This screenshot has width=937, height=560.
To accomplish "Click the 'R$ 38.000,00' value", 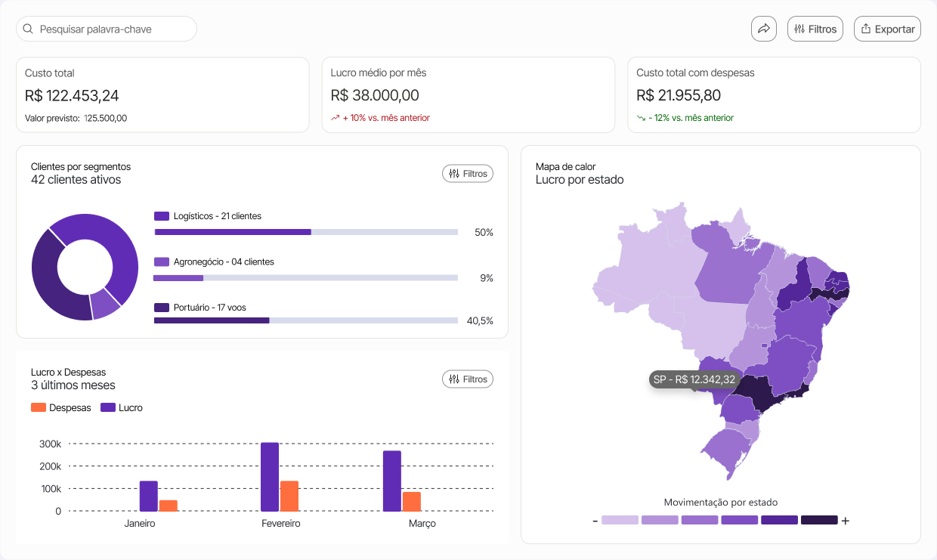I will pos(375,95).
